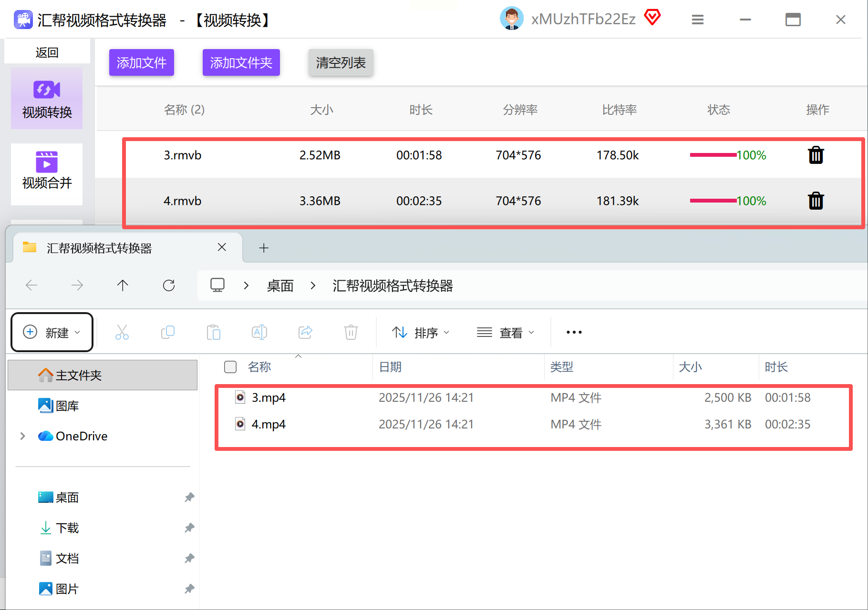
Task: Delete 4.rmvb using its trash icon
Action: click(816, 201)
